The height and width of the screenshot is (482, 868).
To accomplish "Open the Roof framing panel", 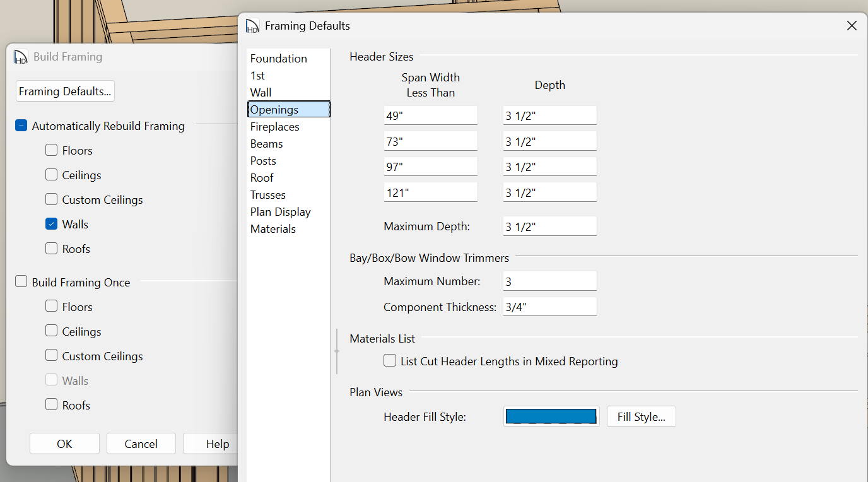I will [x=262, y=178].
